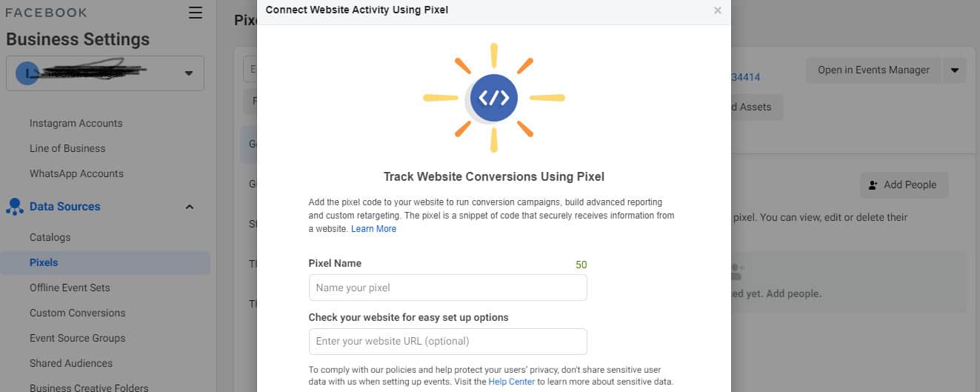Viewport: 980px width, 392px height.
Task: Open the hamburger menu beside Facebook logo
Action: tap(196, 13)
